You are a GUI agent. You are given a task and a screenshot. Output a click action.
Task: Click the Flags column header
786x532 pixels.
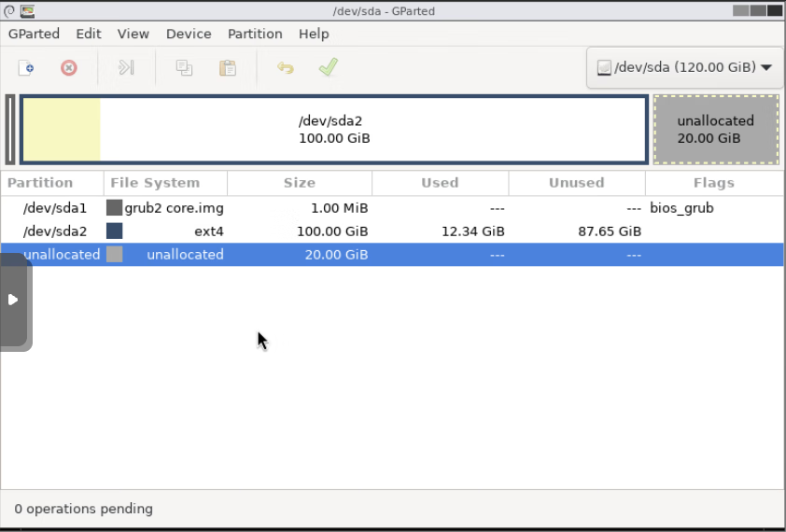point(714,183)
